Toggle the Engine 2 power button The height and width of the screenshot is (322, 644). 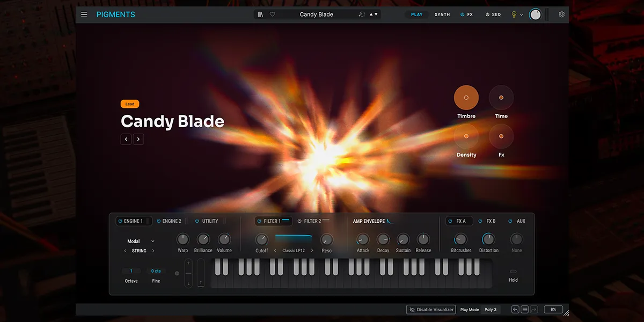coord(159,221)
